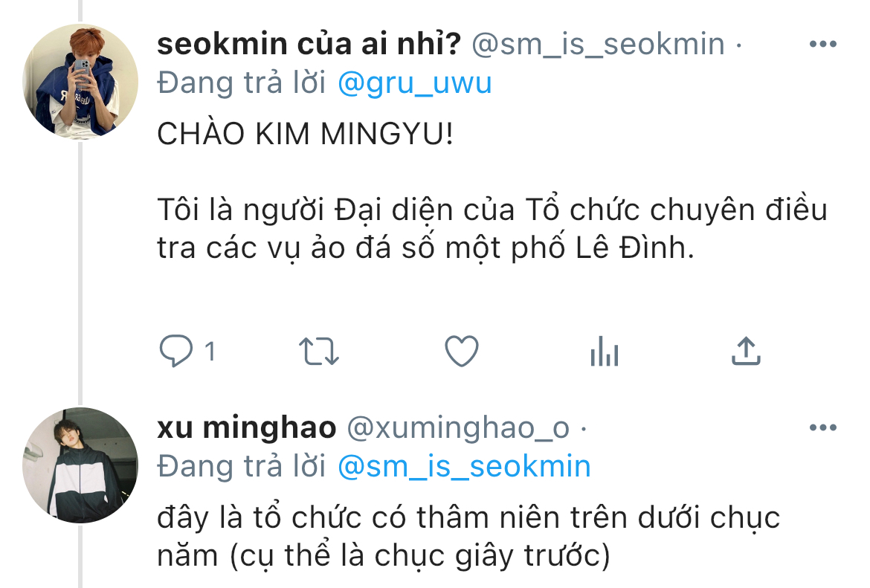Click display name "seokmin của ai nhỉ?"
This screenshot has height=588, width=870.
click(309, 45)
